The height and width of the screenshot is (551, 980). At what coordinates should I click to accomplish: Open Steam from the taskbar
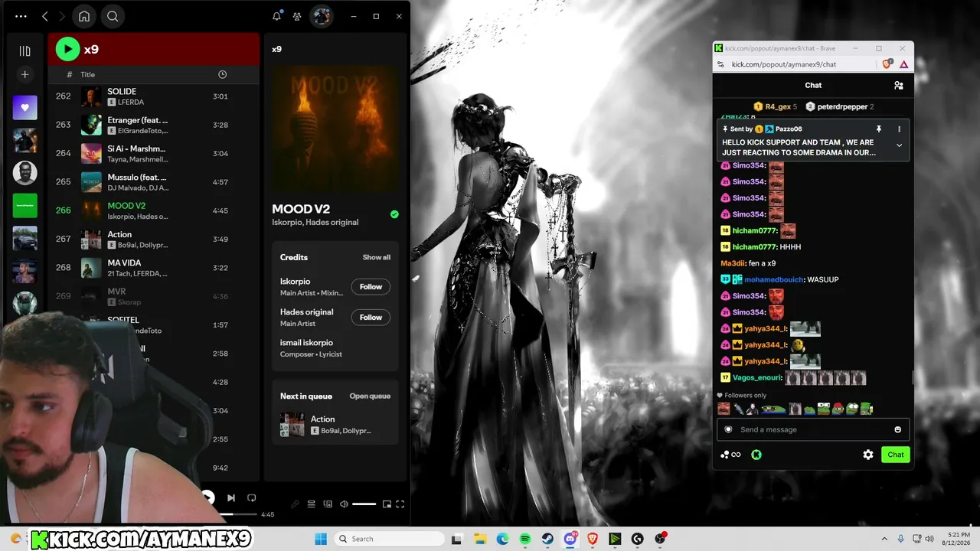click(x=547, y=539)
